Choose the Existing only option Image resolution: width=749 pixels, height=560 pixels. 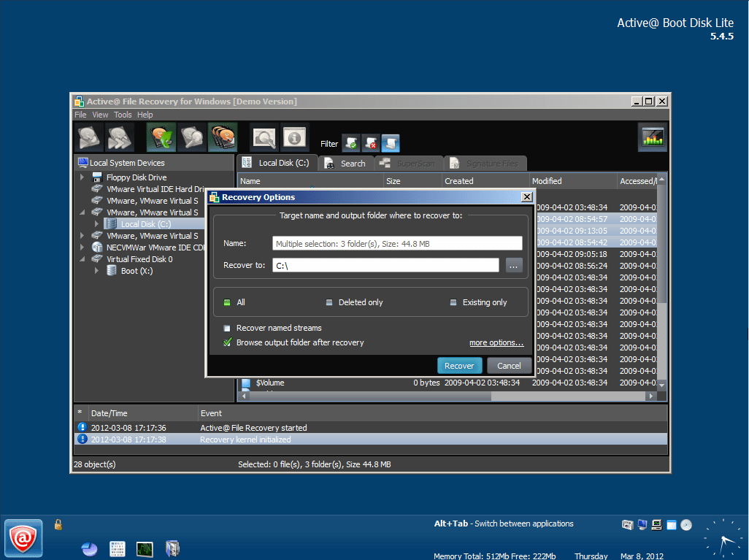(454, 302)
